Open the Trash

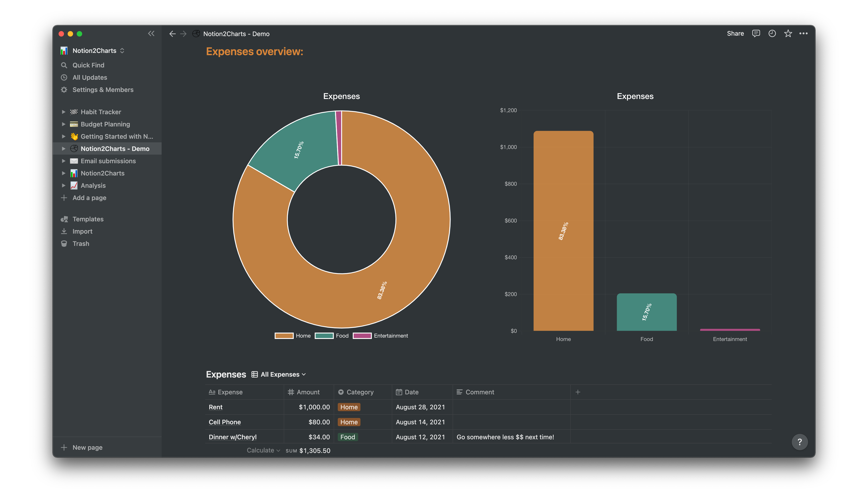click(81, 243)
